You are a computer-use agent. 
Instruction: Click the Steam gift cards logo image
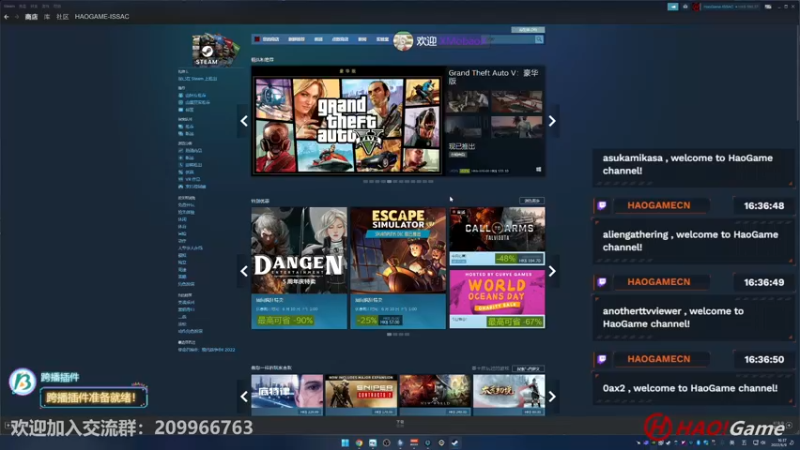click(215, 49)
